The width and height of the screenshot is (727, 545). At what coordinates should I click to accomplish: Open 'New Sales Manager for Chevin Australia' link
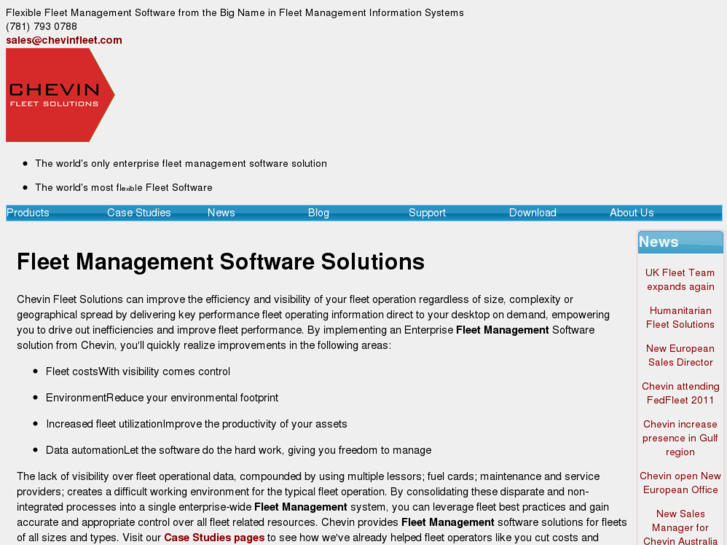pyautogui.click(x=680, y=527)
